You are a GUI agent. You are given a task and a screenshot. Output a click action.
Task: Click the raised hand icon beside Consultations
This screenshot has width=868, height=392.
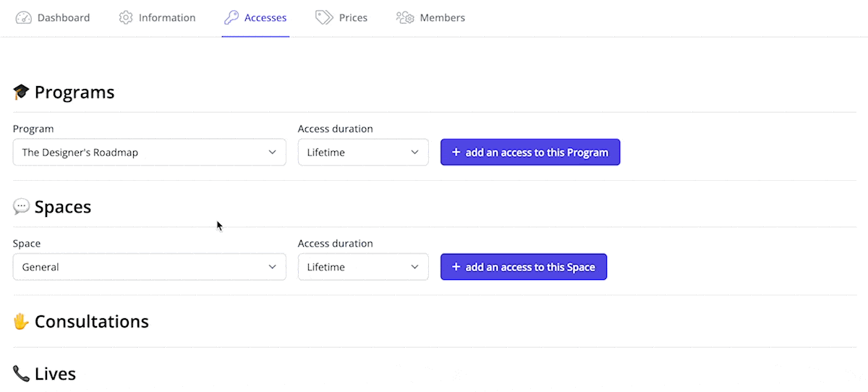point(21,321)
